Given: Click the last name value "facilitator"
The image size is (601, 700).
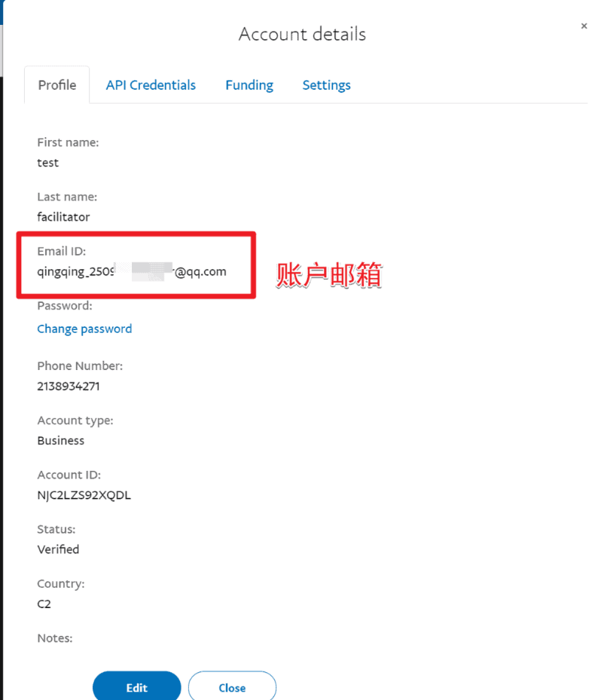Looking at the screenshot, I should 63,217.
